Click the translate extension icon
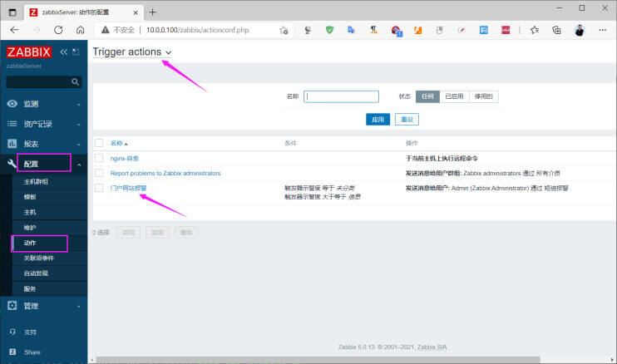 click(x=351, y=30)
